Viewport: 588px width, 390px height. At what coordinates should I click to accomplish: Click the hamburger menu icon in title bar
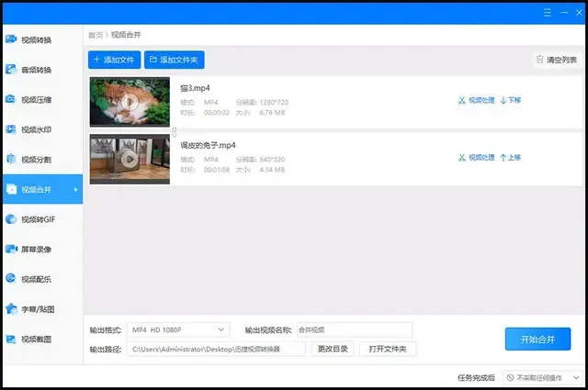[x=548, y=13]
